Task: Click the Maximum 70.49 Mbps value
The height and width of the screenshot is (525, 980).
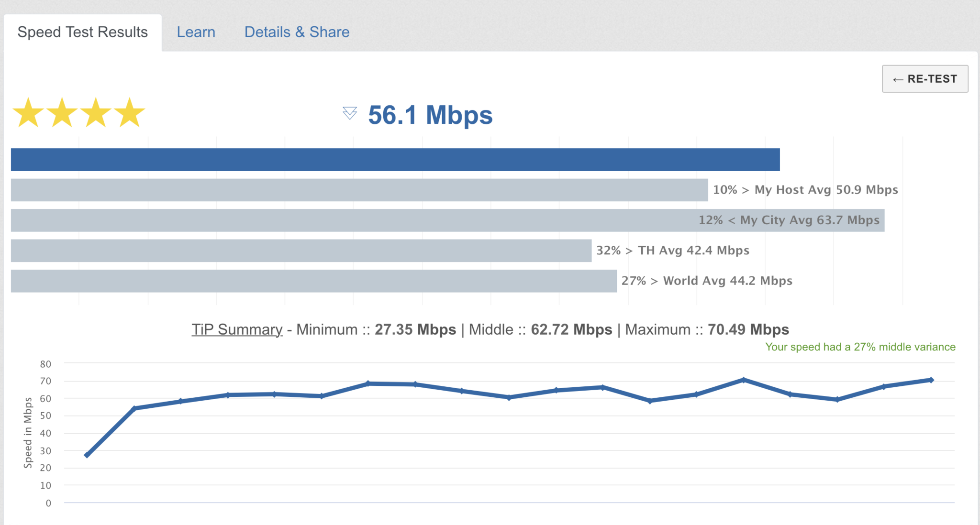Action: (x=748, y=329)
